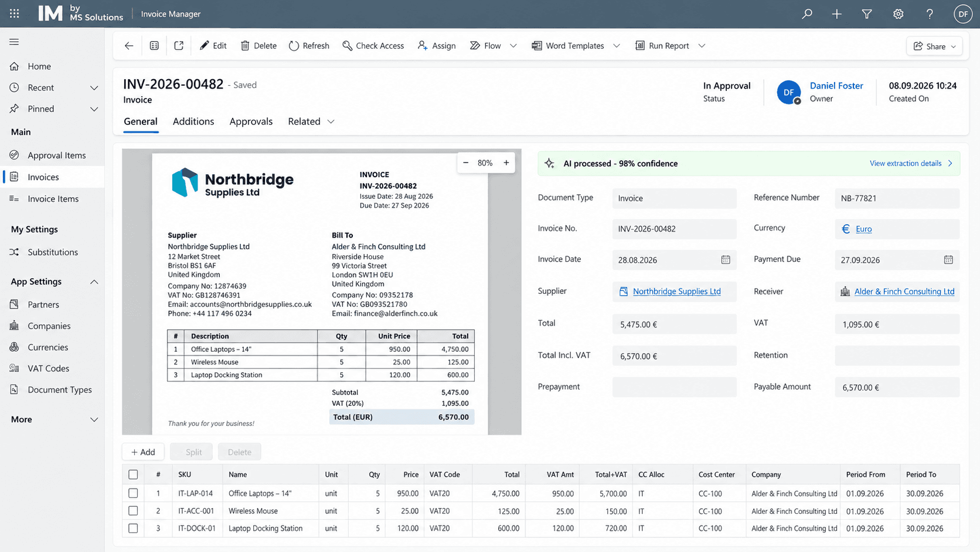
Task: Expand the Run Report dropdown arrow
Action: tap(702, 45)
